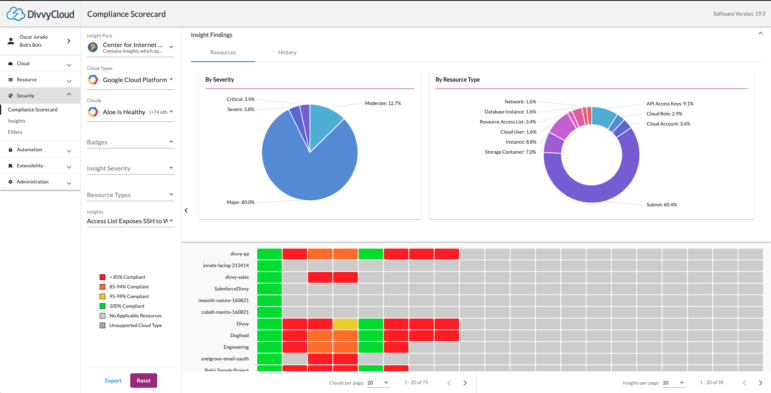This screenshot has height=393, width=771.
Task: Click the orange 85-94% Compliant legend swatch
Action: pos(102,287)
